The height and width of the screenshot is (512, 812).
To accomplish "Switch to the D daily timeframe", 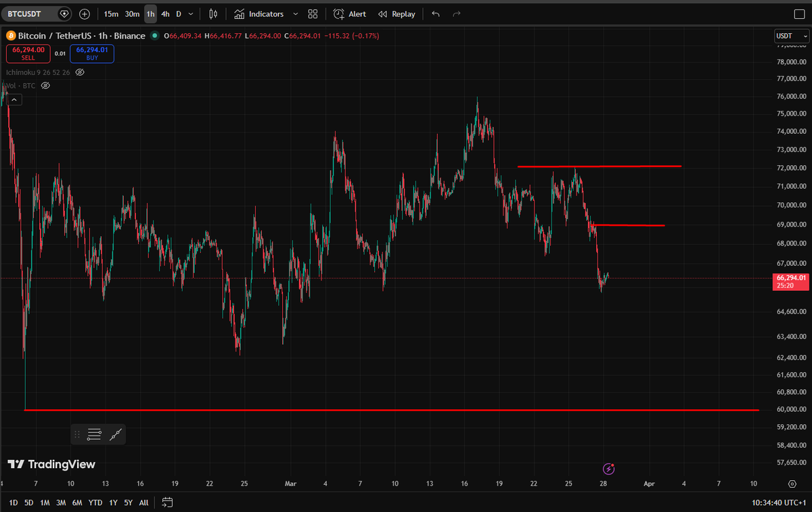I will tap(179, 14).
